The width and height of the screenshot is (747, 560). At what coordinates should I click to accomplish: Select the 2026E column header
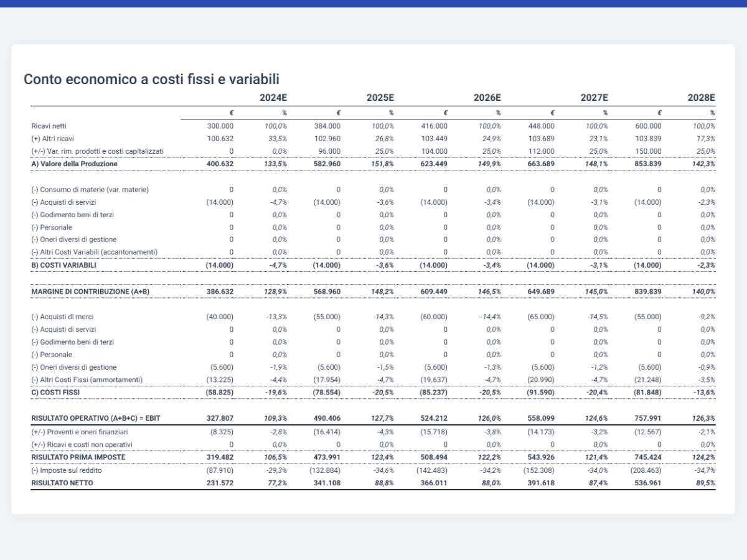(x=487, y=98)
